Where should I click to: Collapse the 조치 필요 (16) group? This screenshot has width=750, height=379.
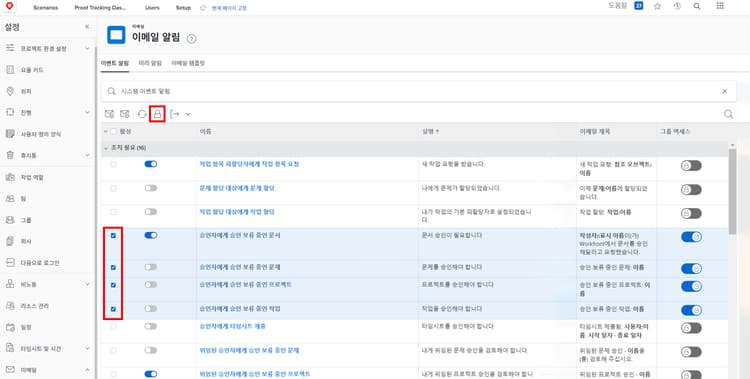click(x=106, y=148)
